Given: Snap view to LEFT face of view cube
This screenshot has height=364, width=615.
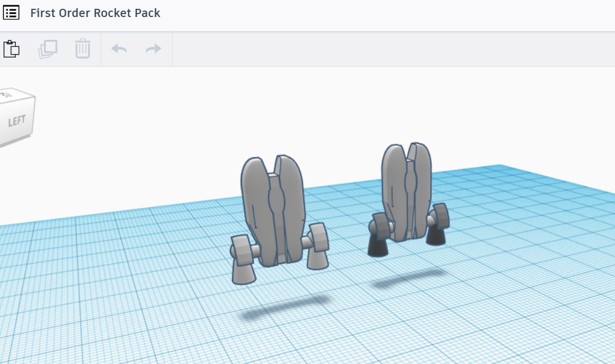Looking at the screenshot, I should coord(16,122).
